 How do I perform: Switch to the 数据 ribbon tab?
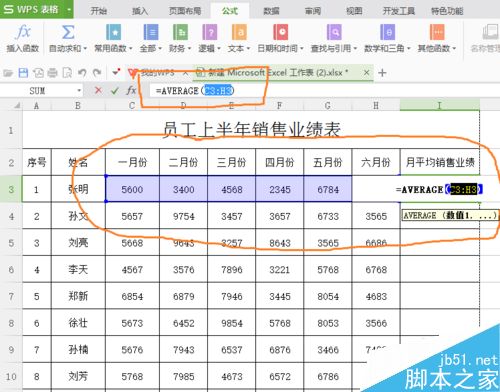[271, 11]
